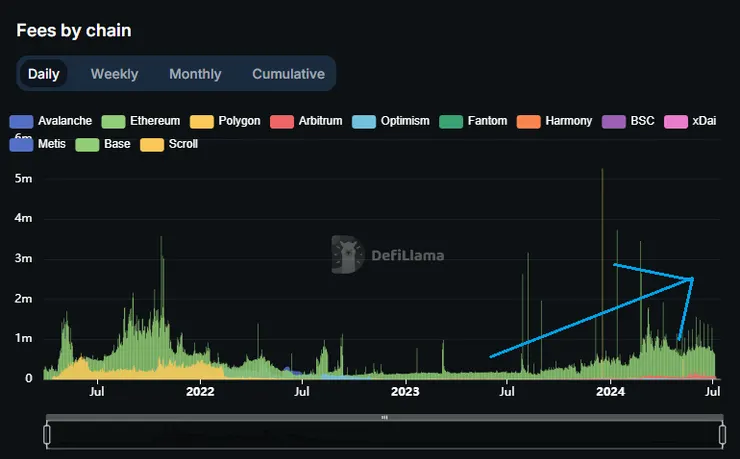The width and height of the screenshot is (740, 459).
Task: Click the 2022 x-axis label
Action: point(200,392)
